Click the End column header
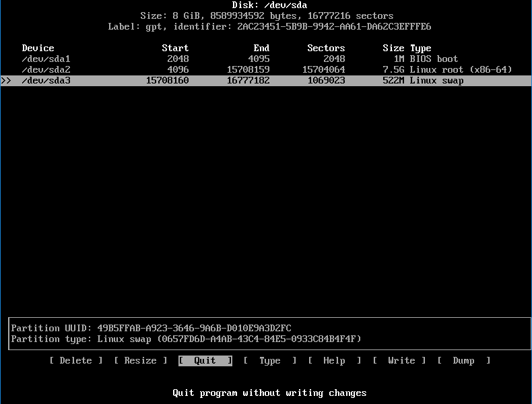 point(261,48)
